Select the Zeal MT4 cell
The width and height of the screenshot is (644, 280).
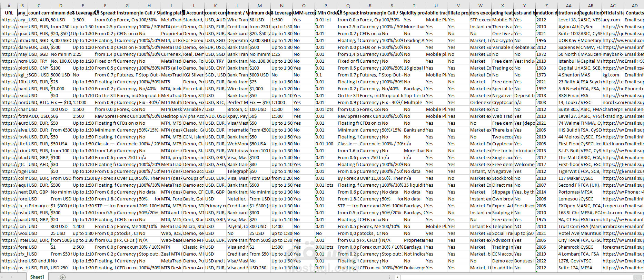coord(171,254)
